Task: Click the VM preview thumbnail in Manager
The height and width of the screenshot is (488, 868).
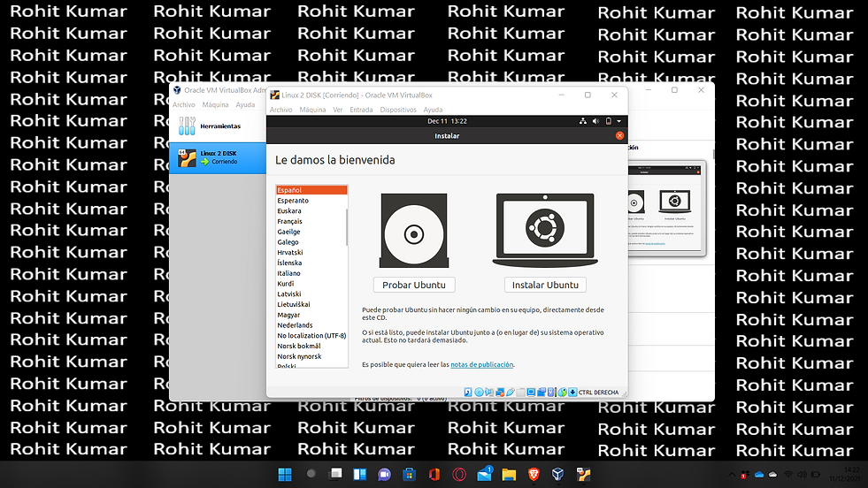Action: click(x=667, y=209)
